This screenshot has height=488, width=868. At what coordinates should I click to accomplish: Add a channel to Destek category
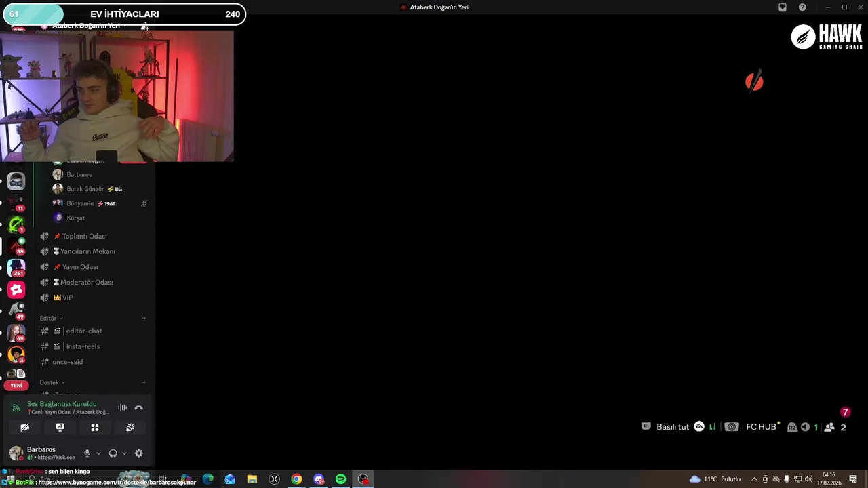pyautogui.click(x=144, y=382)
